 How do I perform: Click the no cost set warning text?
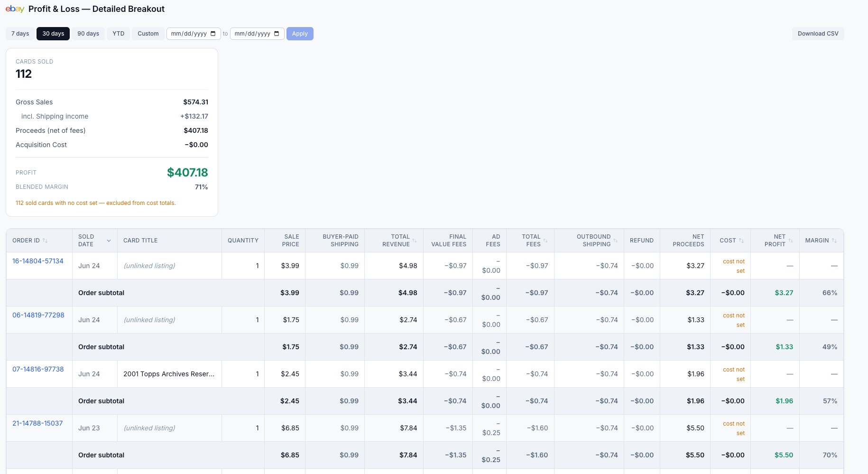tap(96, 203)
